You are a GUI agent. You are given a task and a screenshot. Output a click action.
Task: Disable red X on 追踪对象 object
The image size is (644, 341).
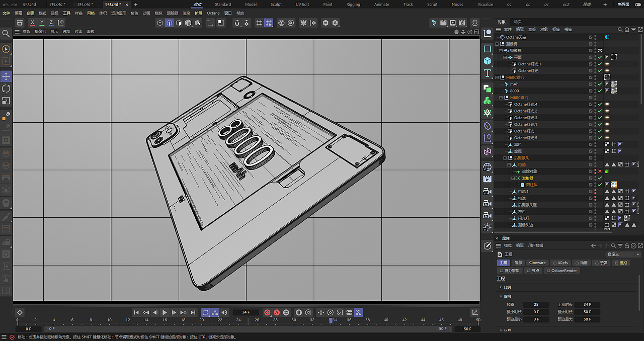600,172
